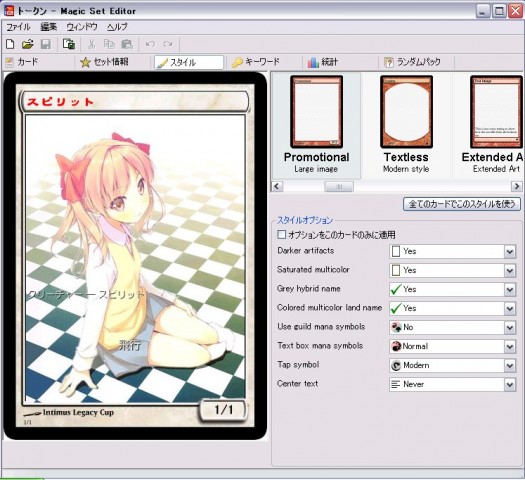Click the Center text label
Screen dimensions: 525x480
(x=297, y=384)
